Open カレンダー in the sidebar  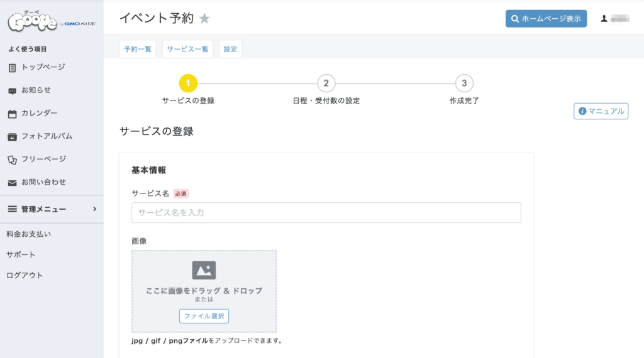tap(40, 113)
